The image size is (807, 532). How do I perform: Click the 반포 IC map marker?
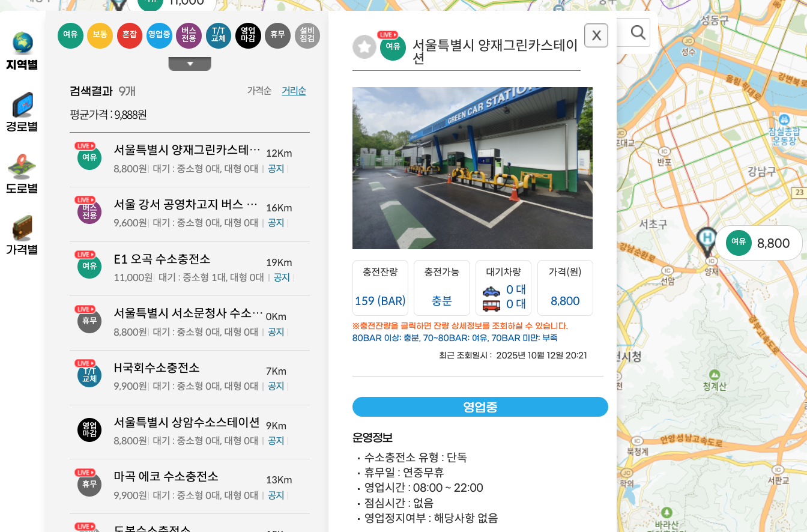[664, 151]
